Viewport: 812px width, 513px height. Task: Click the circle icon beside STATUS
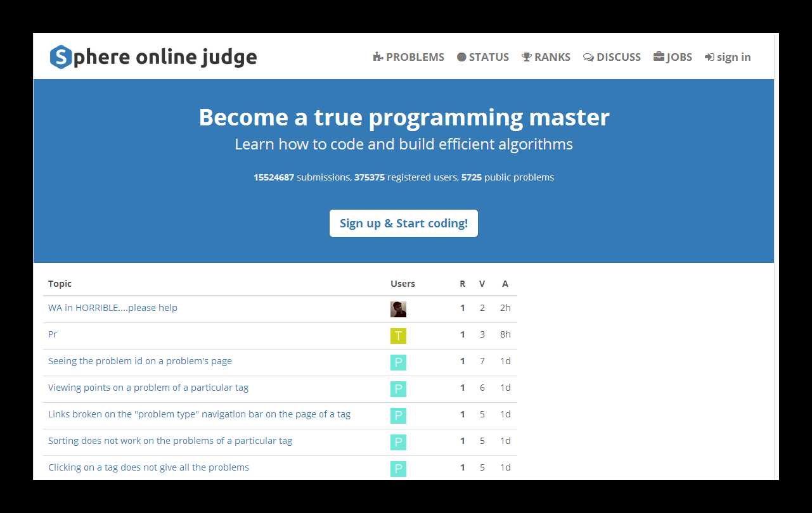click(461, 57)
